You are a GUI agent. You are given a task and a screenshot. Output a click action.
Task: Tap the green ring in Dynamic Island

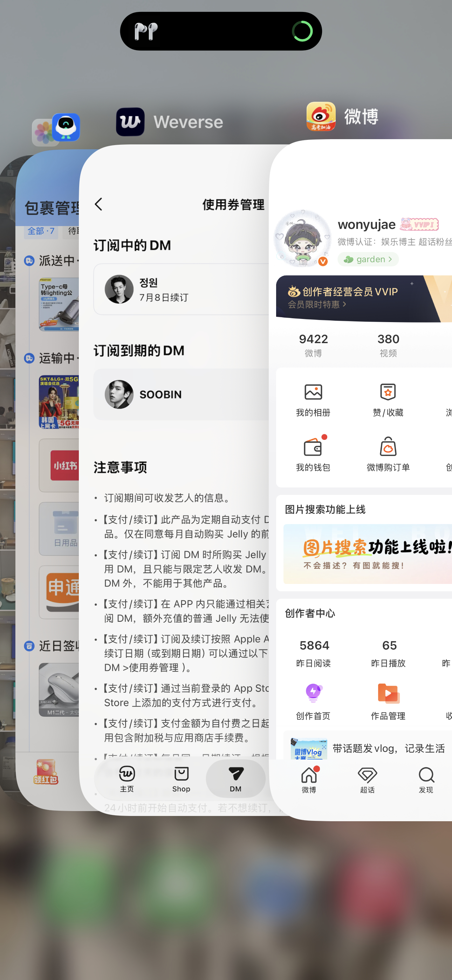coord(302,31)
